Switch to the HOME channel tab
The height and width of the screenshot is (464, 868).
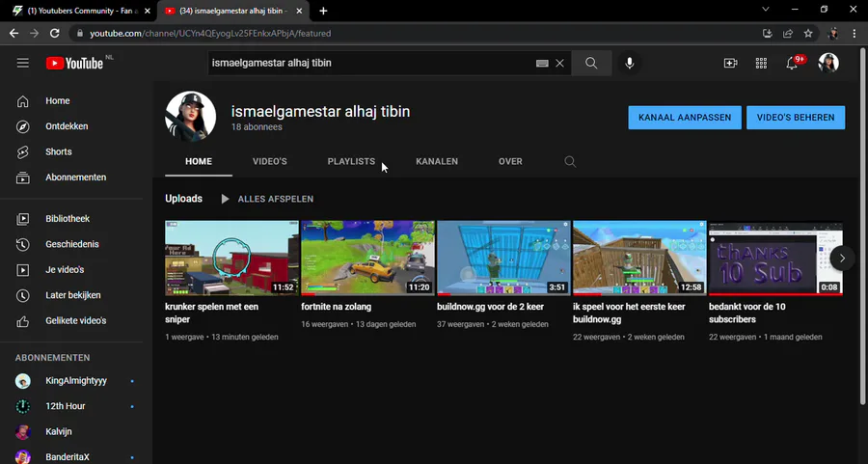pos(199,162)
